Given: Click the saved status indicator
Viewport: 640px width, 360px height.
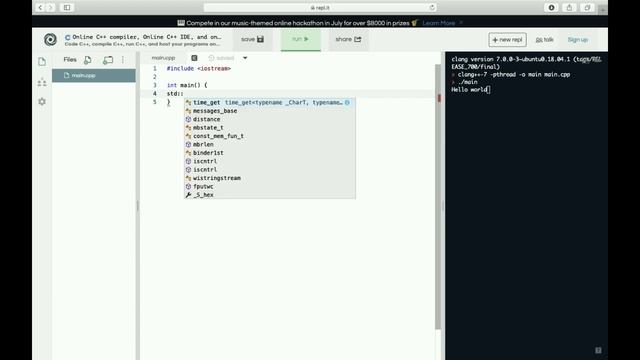Looking at the screenshot, I should point(221,58).
